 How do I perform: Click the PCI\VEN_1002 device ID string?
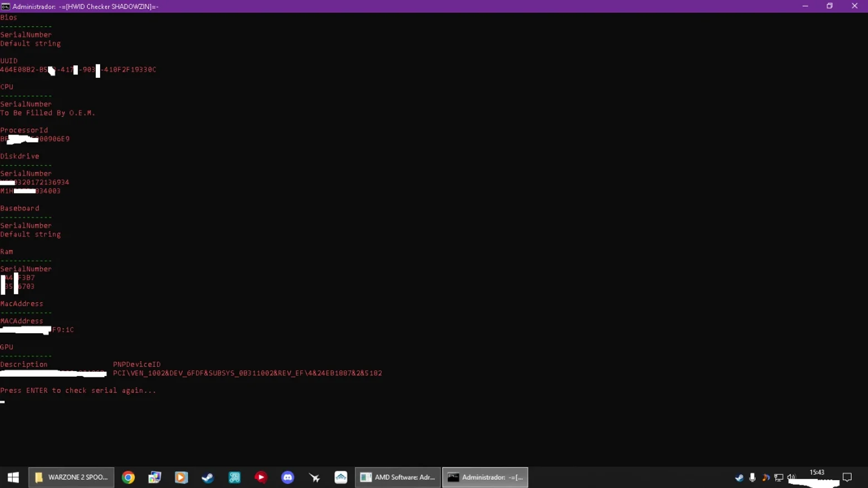pyautogui.click(x=248, y=373)
